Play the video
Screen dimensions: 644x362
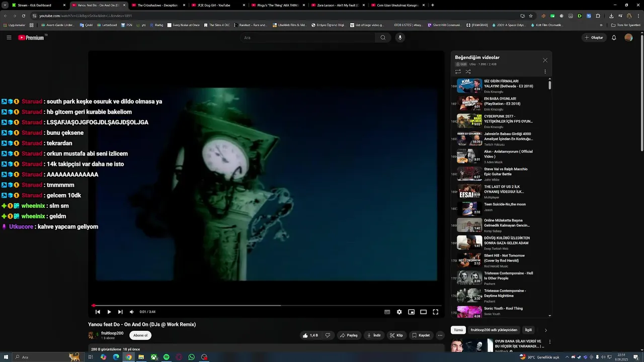[x=109, y=312]
